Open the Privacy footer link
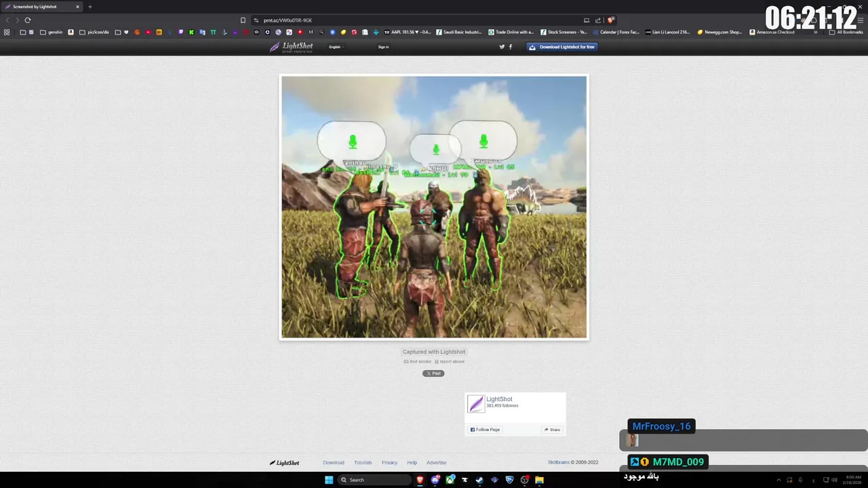This screenshot has height=488, width=868. point(389,463)
